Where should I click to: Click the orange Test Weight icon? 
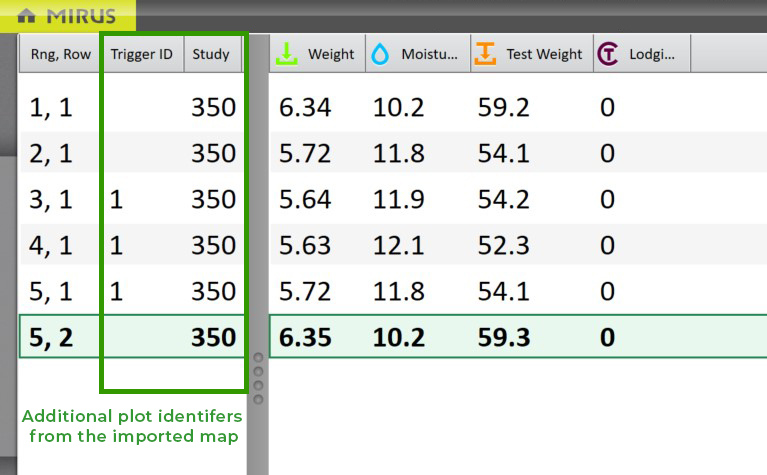pyautogui.click(x=485, y=54)
